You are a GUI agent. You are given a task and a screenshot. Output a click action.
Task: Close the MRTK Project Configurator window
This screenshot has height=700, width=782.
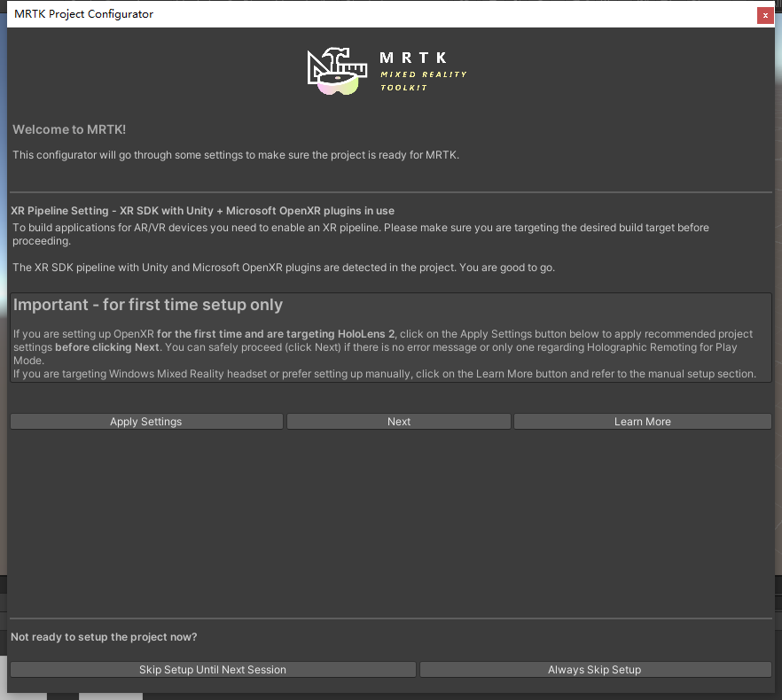(x=765, y=15)
